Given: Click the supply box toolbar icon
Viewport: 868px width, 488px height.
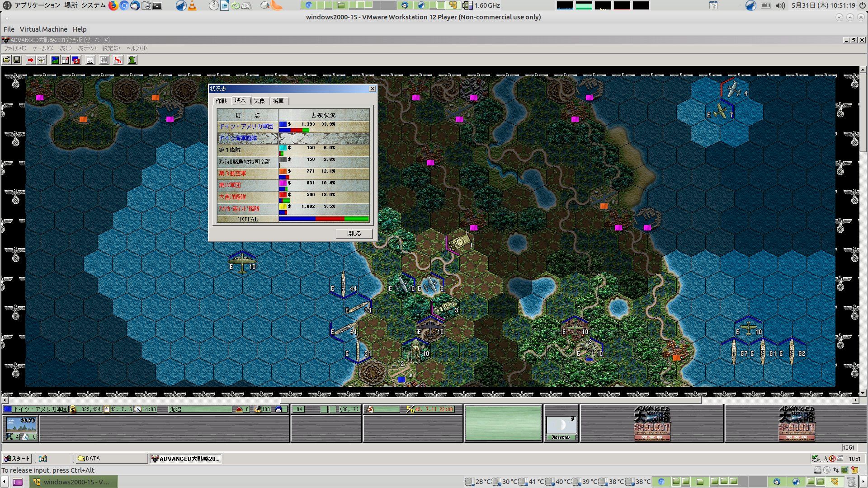Looking at the screenshot, I should click(41, 60).
